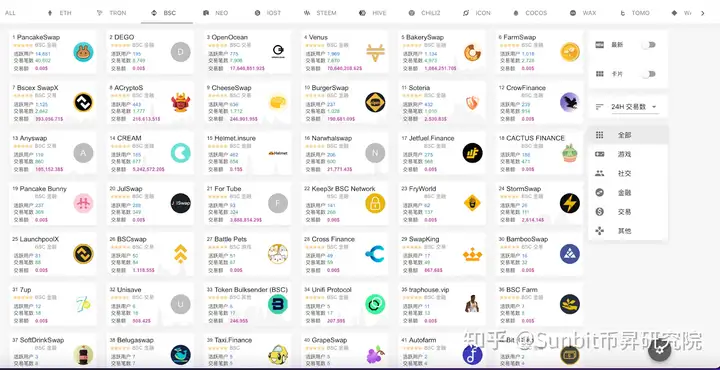Switch to the ALL chains tab
The height and width of the screenshot is (370, 720).
10,13
